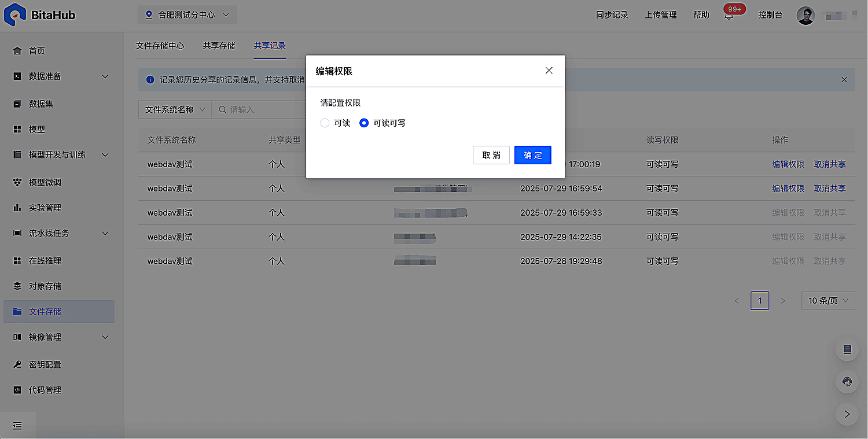Image resolution: width=868 pixels, height=439 pixels.
Task: Open 帮助 in the top bar
Action: [701, 15]
